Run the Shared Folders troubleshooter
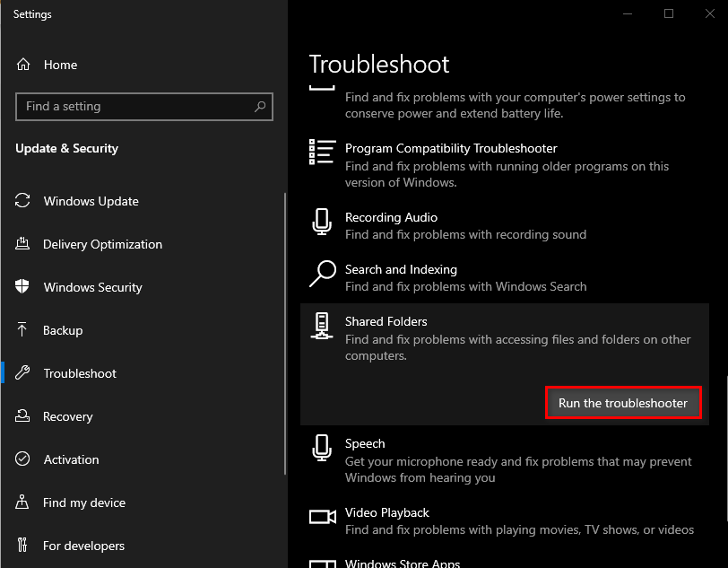 [x=623, y=403]
